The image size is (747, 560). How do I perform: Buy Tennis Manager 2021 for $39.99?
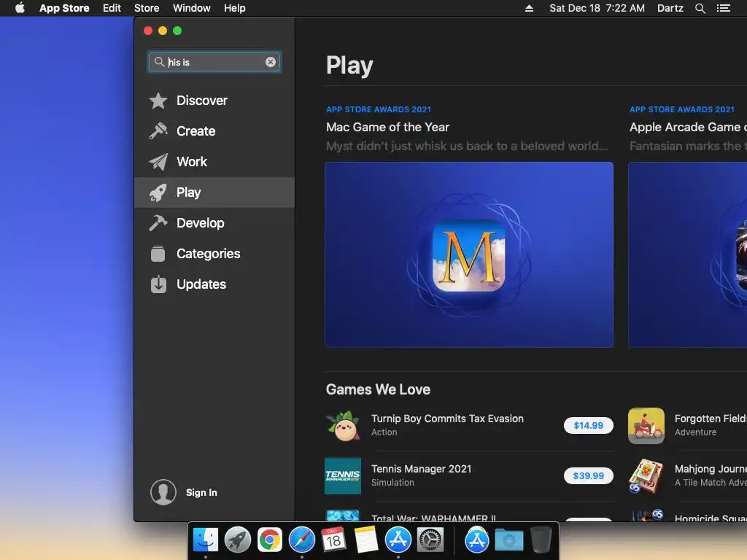coord(589,475)
